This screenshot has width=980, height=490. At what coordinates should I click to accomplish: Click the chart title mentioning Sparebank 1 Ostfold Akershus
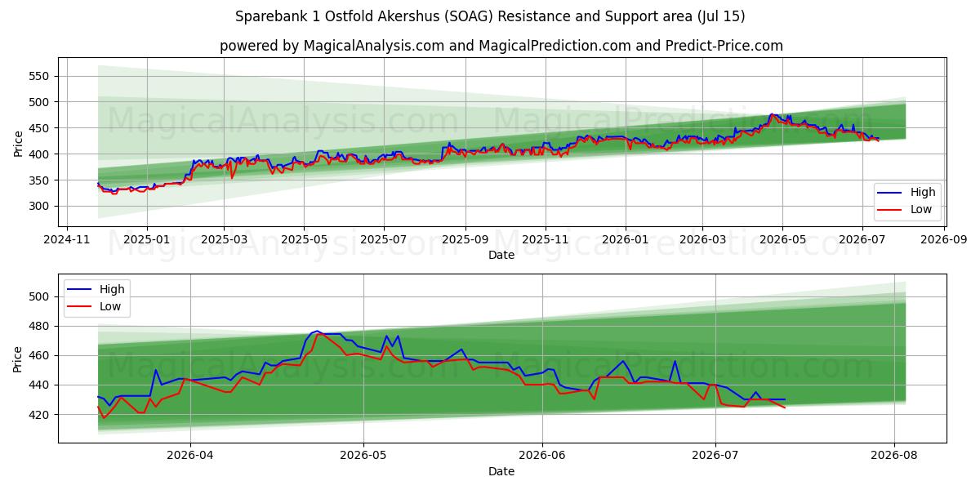pyautogui.click(x=490, y=16)
